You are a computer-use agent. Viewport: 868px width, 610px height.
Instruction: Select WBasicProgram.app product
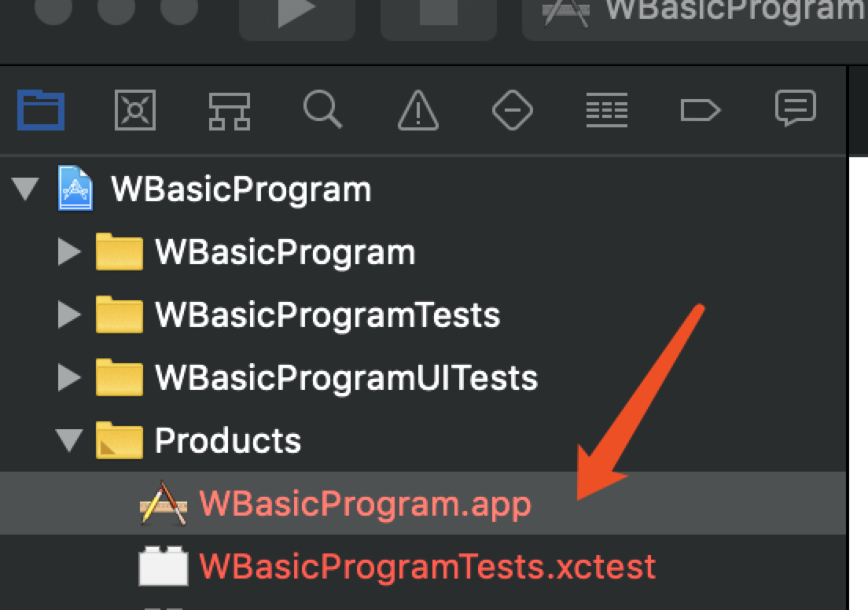pyautogui.click(x=365, y=504)
